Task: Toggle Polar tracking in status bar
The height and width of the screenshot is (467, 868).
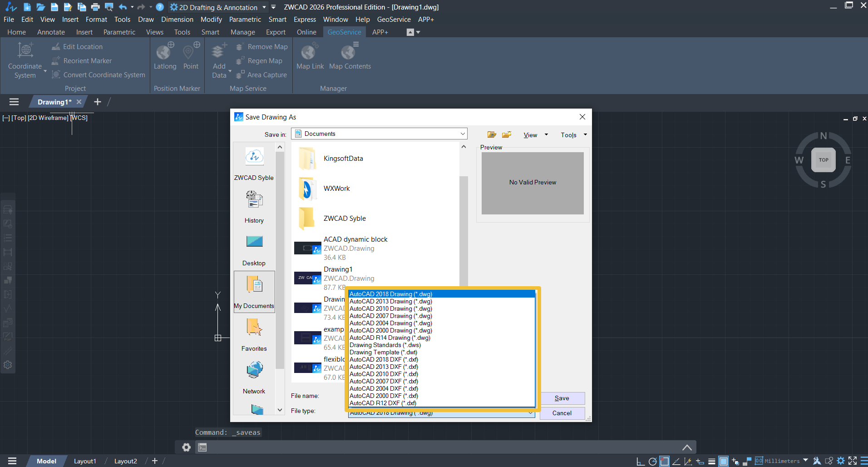Action: pos(652,462)
